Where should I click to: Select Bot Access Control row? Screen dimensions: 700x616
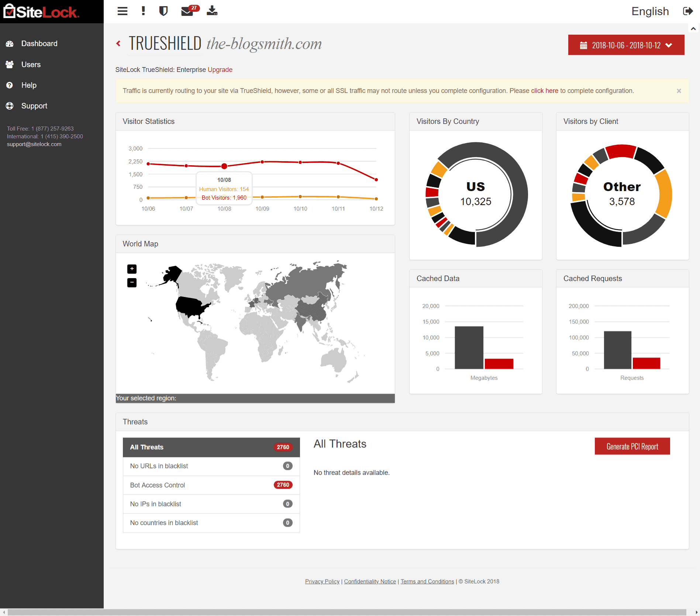pyautogui.click(x=211, y=485)
